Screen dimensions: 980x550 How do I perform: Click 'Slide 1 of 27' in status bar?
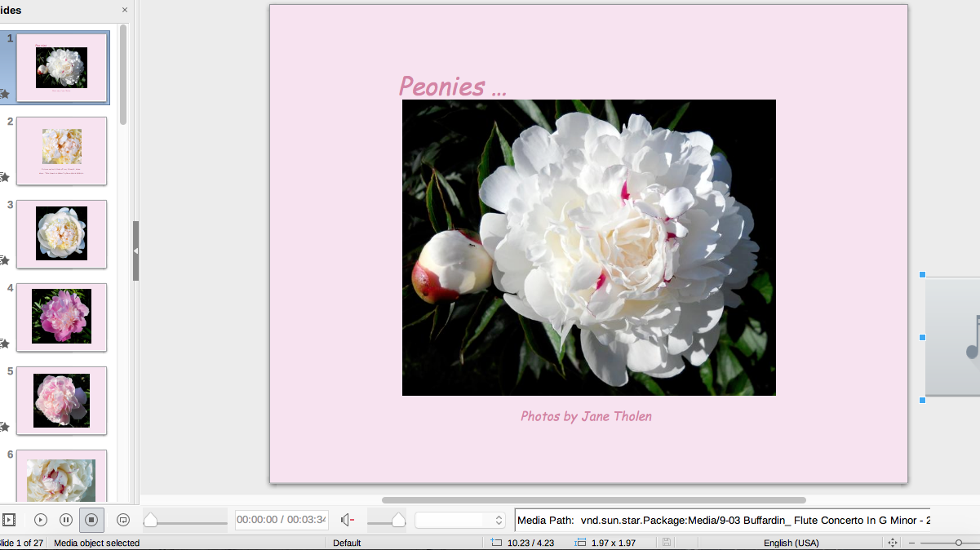21,543
